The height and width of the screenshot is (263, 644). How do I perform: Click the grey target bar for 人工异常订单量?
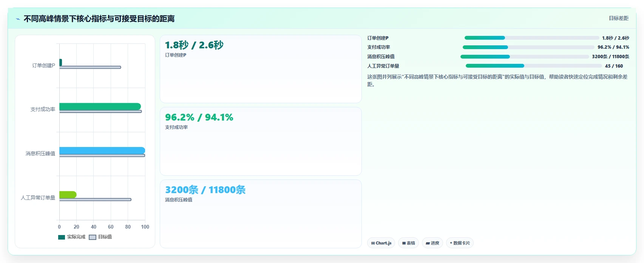[x=95, y=200]
